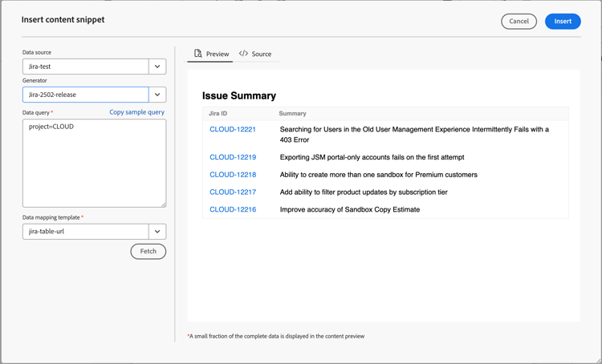Open the CLOUD-12217 issue link
This screenshot has width=602, height=364.
[233, 192]
